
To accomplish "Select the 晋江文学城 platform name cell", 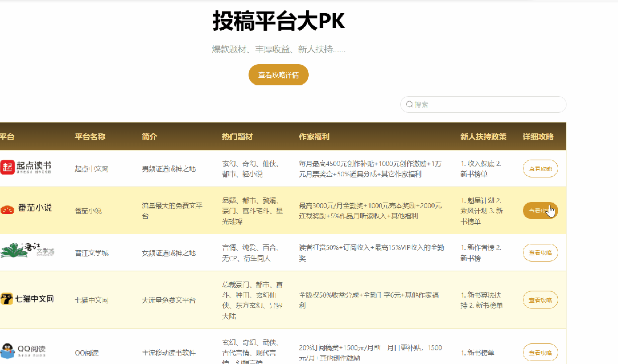I will tap(92, 253).
